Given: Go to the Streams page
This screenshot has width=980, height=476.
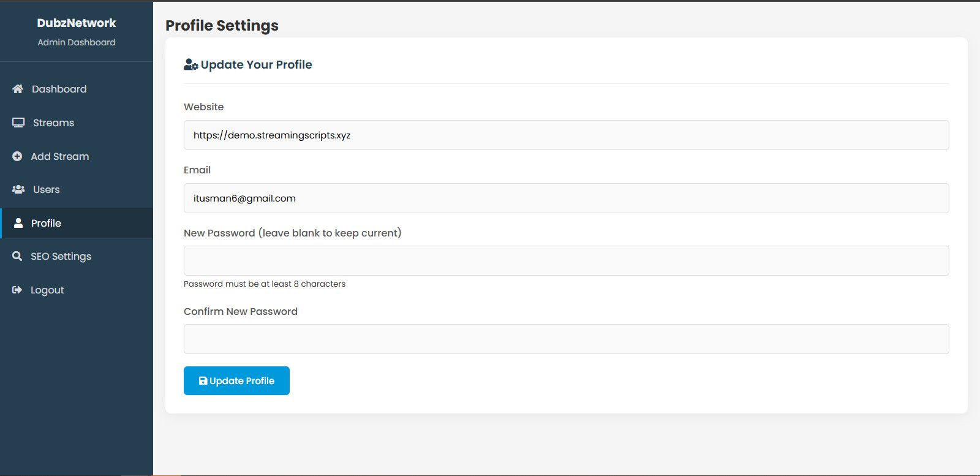Looking at the screenshot, I should coord(54,123).
